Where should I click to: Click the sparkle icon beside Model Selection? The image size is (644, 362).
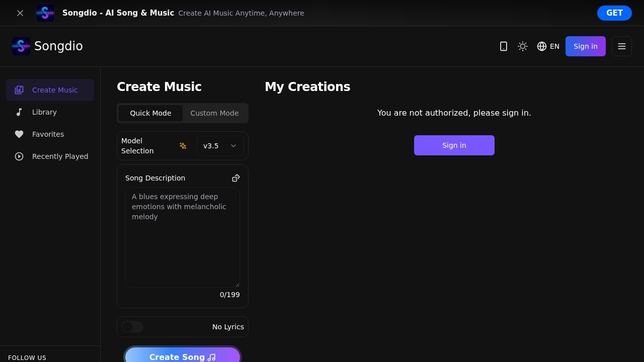[183, 146]
